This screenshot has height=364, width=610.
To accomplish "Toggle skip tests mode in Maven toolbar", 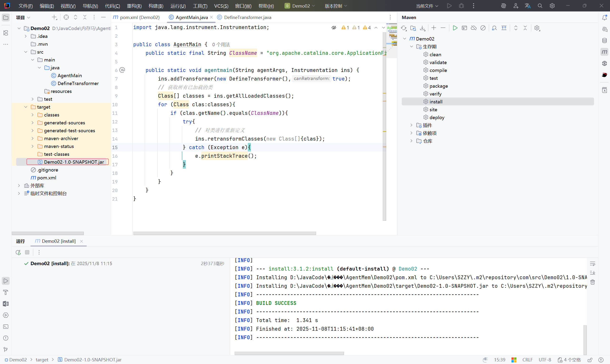I will [483, 28].
